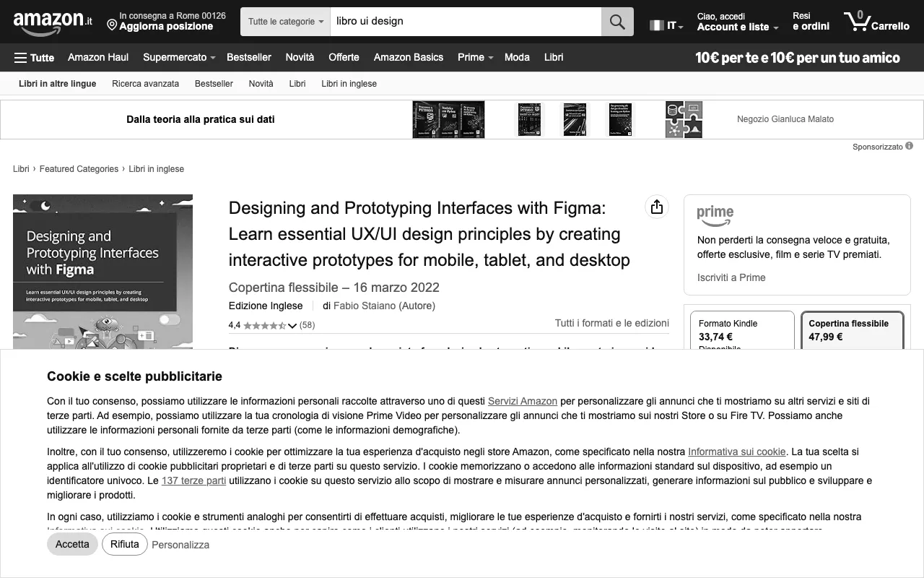The width and height of the screenshot is (924, 578).
Task: Click Iscriviti a Prime link
Action: (731, 277)
